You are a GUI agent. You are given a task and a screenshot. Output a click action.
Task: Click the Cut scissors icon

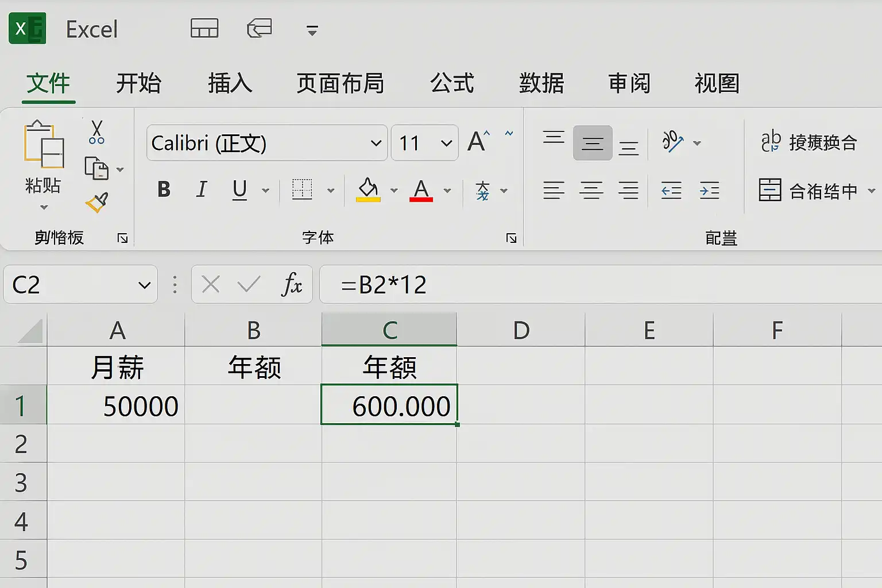(96, 131)
